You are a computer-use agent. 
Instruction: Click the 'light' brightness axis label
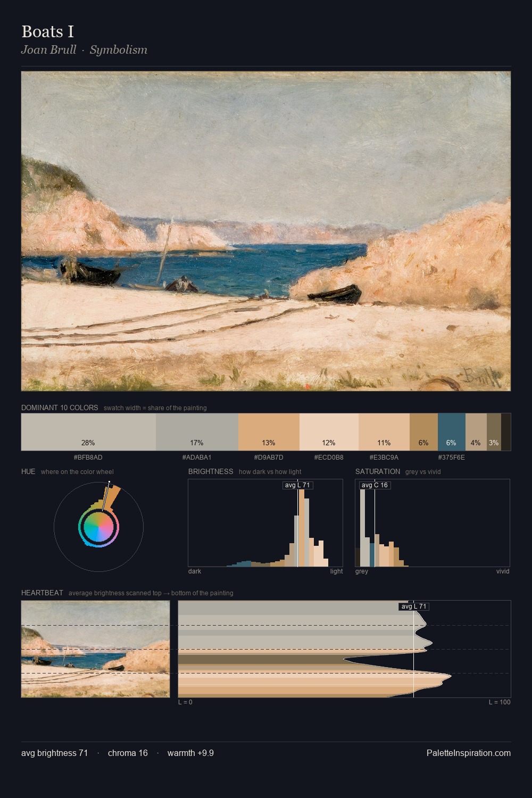coord(337,571)
